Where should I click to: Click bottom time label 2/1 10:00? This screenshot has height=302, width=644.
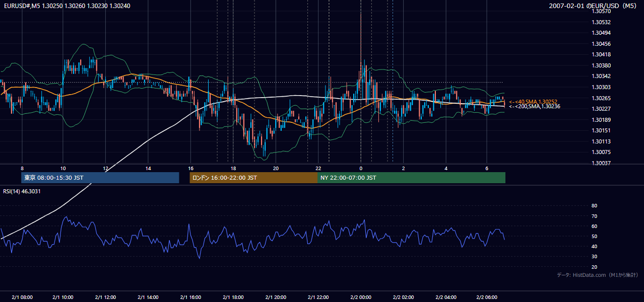pyautogui.click(x=63, y=297)
